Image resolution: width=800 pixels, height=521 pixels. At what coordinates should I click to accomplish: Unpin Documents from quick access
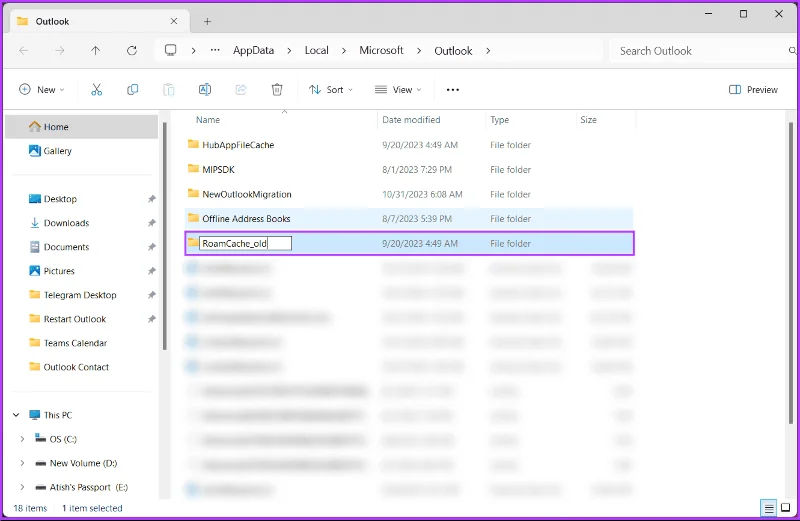coord(152,247)
